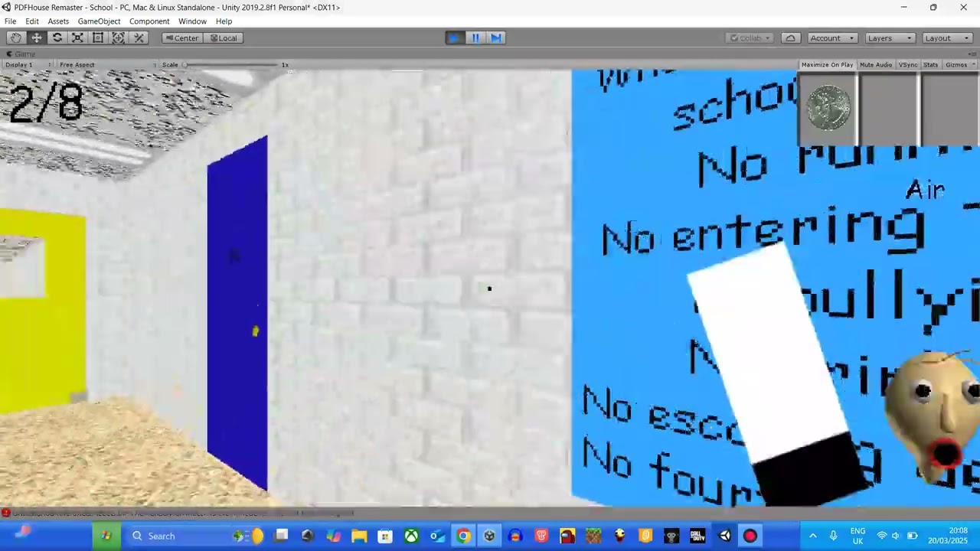
Task: Open Windows Start button
Action: 106,536
